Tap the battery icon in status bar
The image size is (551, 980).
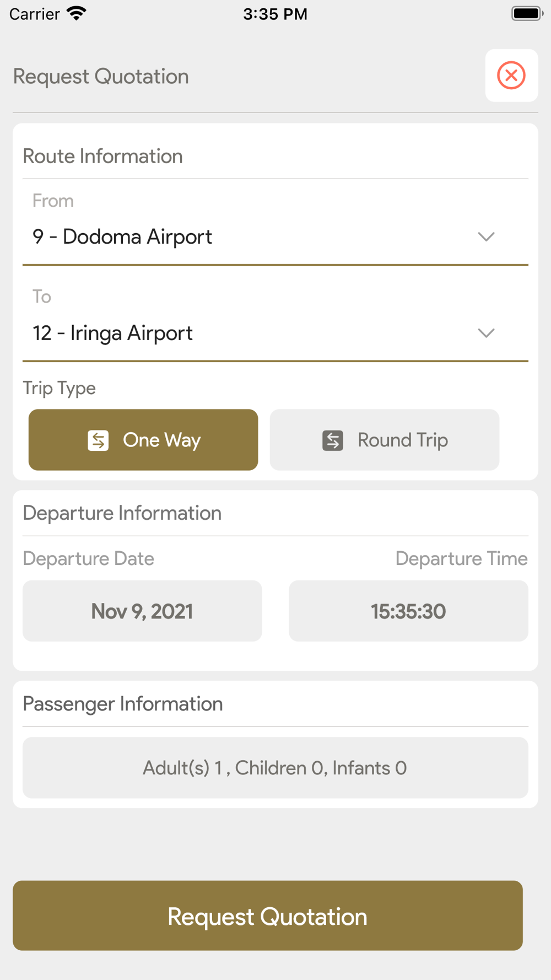click(527, 13)
